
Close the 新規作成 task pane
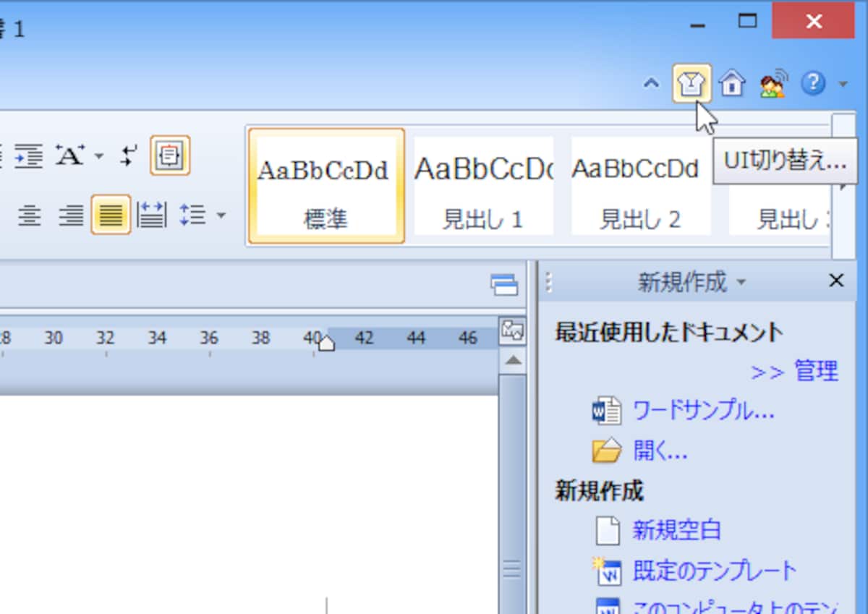[836, 281]
